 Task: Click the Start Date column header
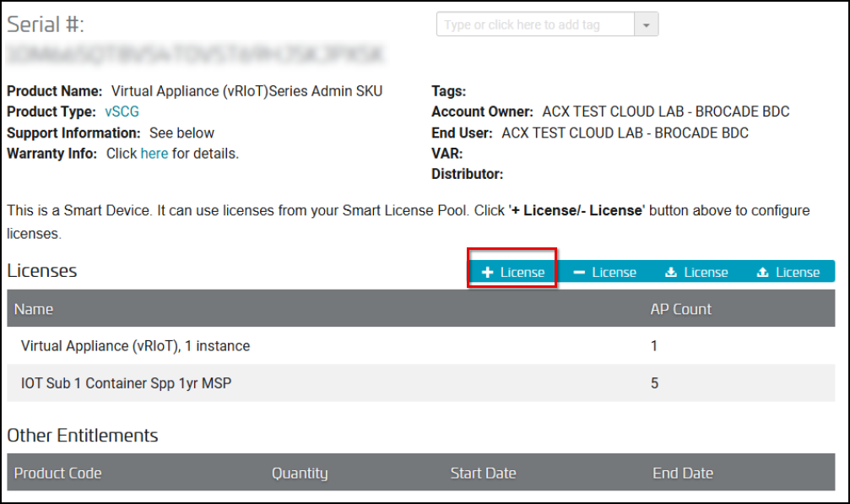point(484,473)
